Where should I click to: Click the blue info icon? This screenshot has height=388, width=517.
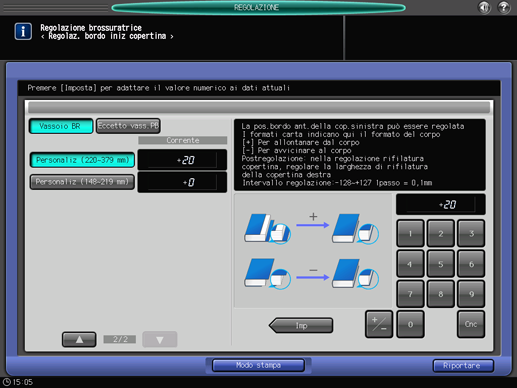coord(23,31)
